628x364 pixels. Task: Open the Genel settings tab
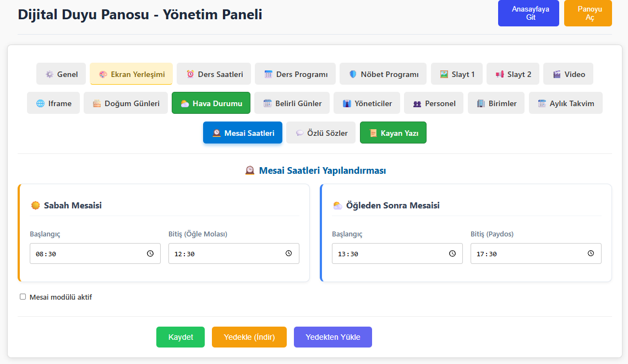coord(61,74)
